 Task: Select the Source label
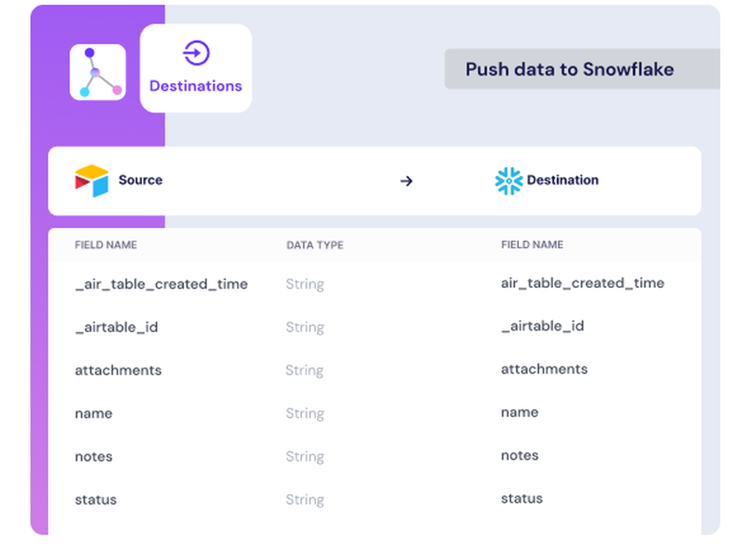point(140,180)
